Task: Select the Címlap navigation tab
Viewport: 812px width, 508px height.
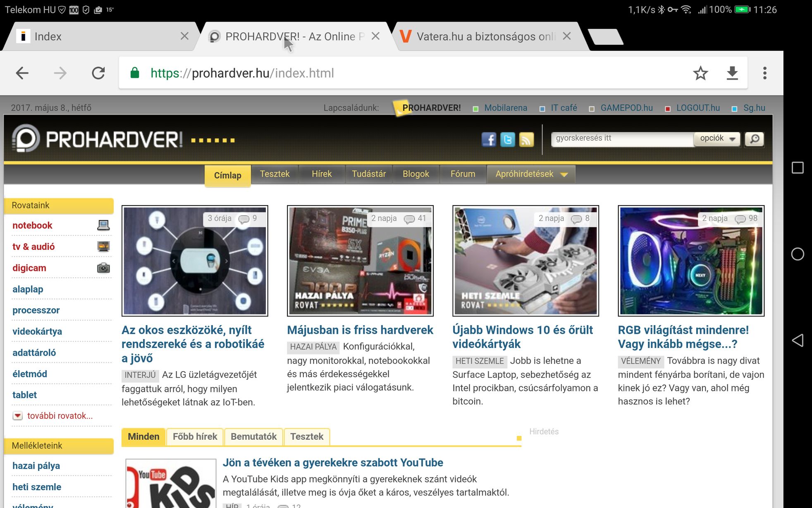Action: tap(227, 175)
